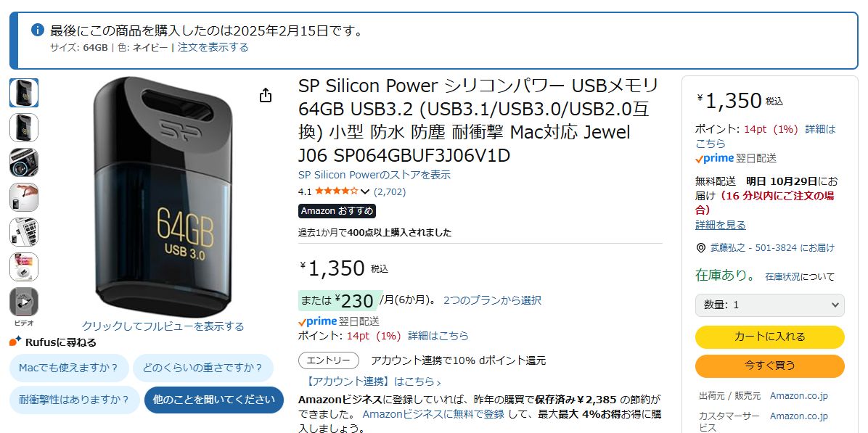Select the second product thumbnail image
868x433 pixels.
point(24,128)
